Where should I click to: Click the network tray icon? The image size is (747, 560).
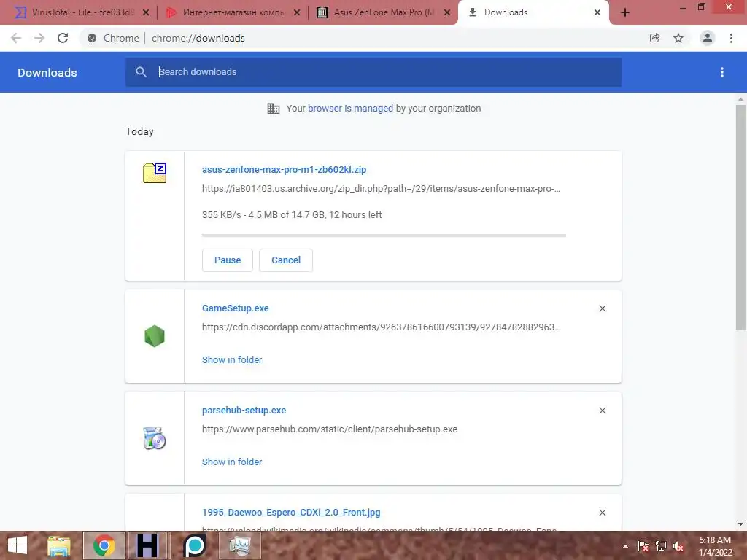[x=660, y=546]
